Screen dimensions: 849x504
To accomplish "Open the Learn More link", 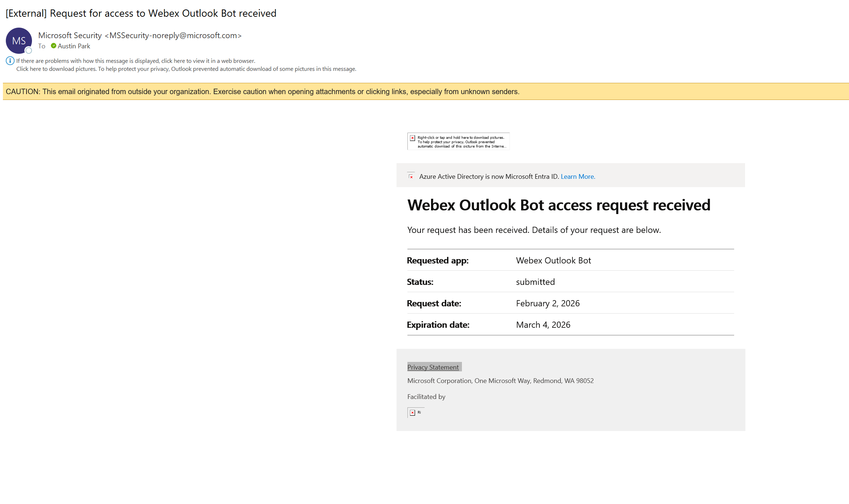I will point(578,177).
